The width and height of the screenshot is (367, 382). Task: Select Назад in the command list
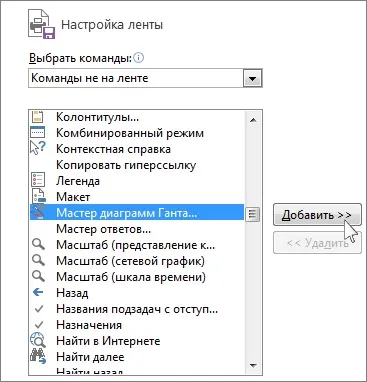(137, 293)
